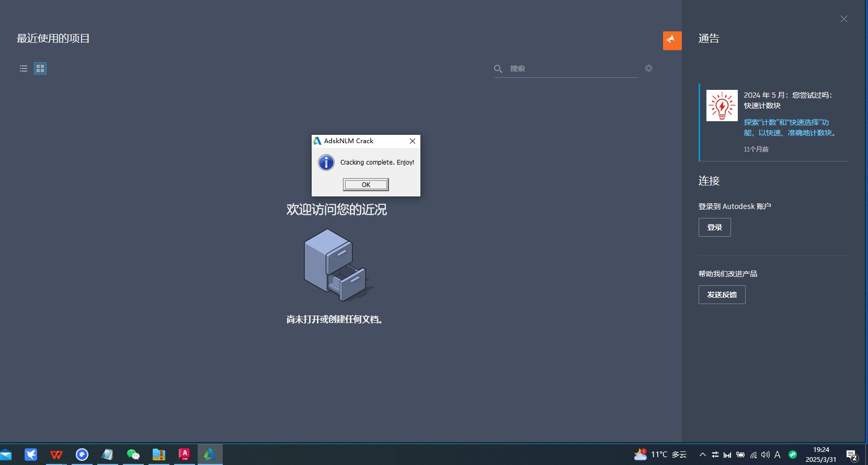
Task: Click the 发送反馈 feedback button
Action: pyautogui.click(x=722, y=295)
